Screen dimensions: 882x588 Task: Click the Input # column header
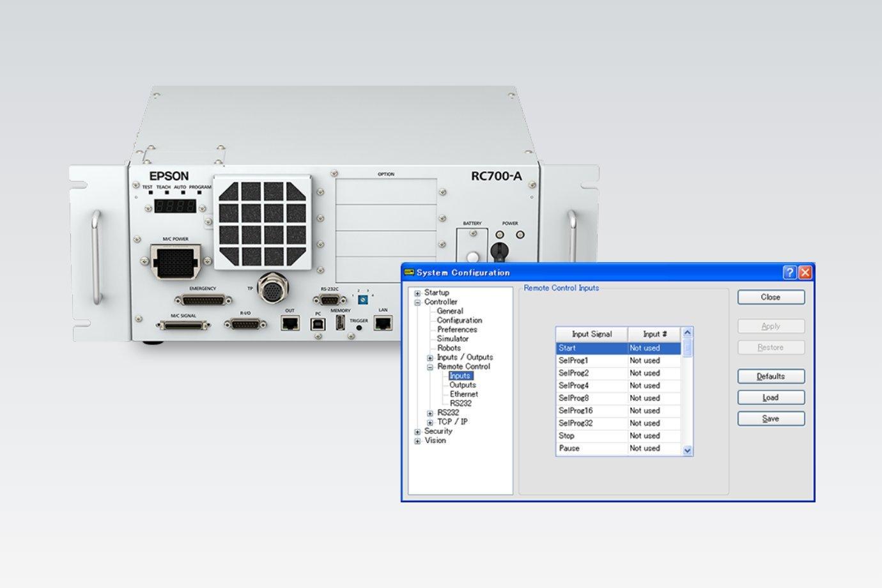click(x=654, y=334)
